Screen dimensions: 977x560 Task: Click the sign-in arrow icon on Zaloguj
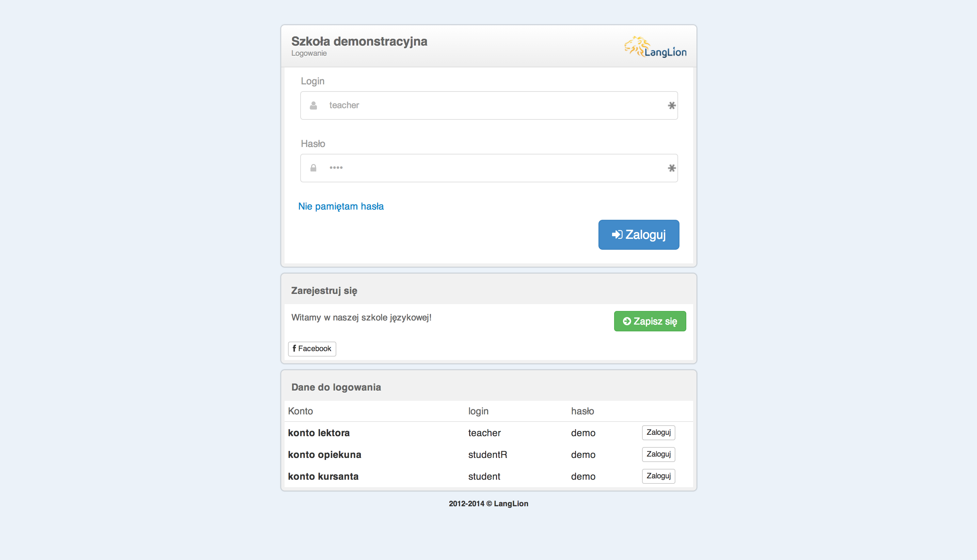[617, 235]
